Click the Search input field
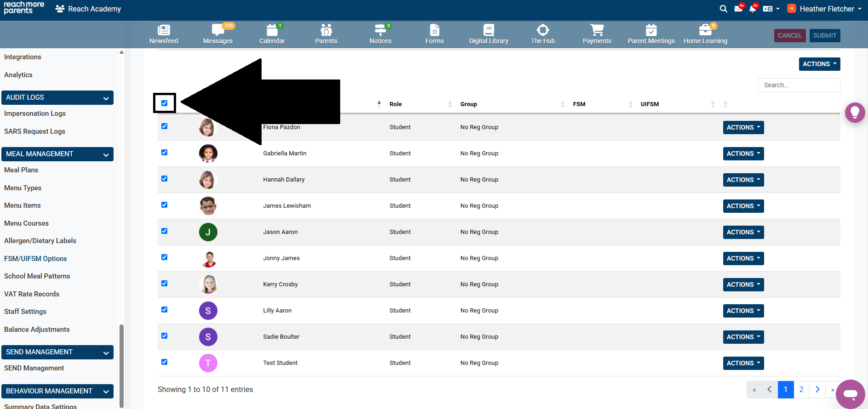The image size is (868, 409). click(x=799, y=85)
